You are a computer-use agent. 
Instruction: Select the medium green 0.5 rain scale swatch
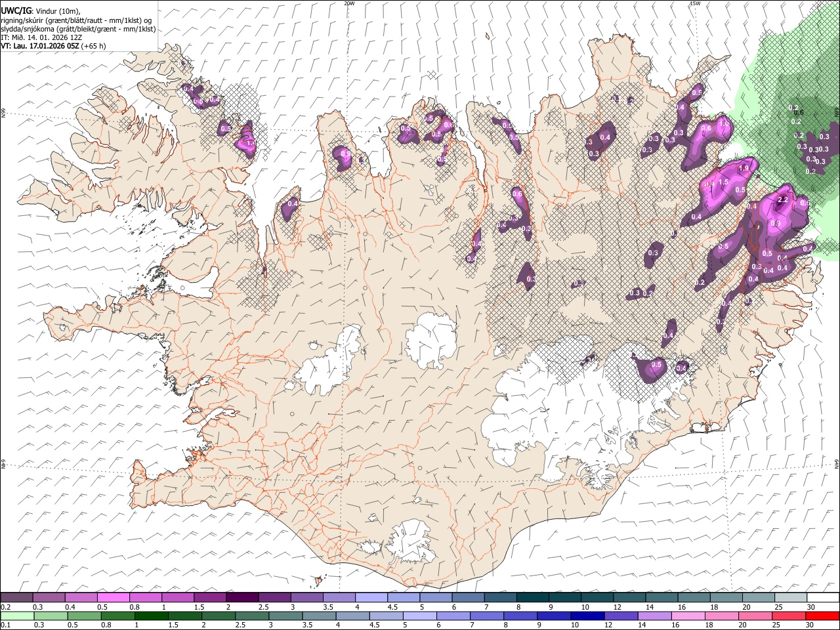[84, 616]
